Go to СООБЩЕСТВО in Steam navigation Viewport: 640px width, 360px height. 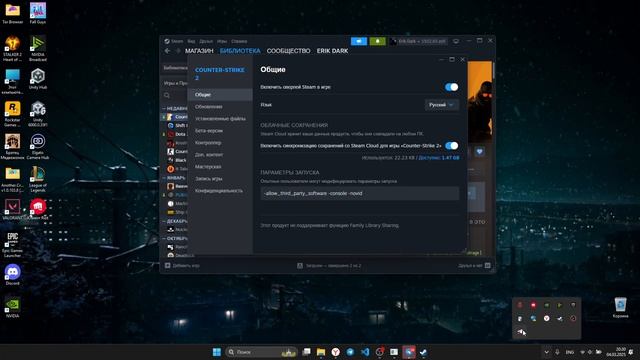[x=288, y=51]
